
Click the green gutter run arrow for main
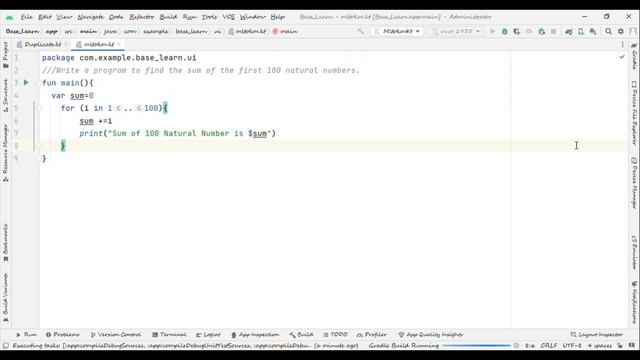coord(26,83)
